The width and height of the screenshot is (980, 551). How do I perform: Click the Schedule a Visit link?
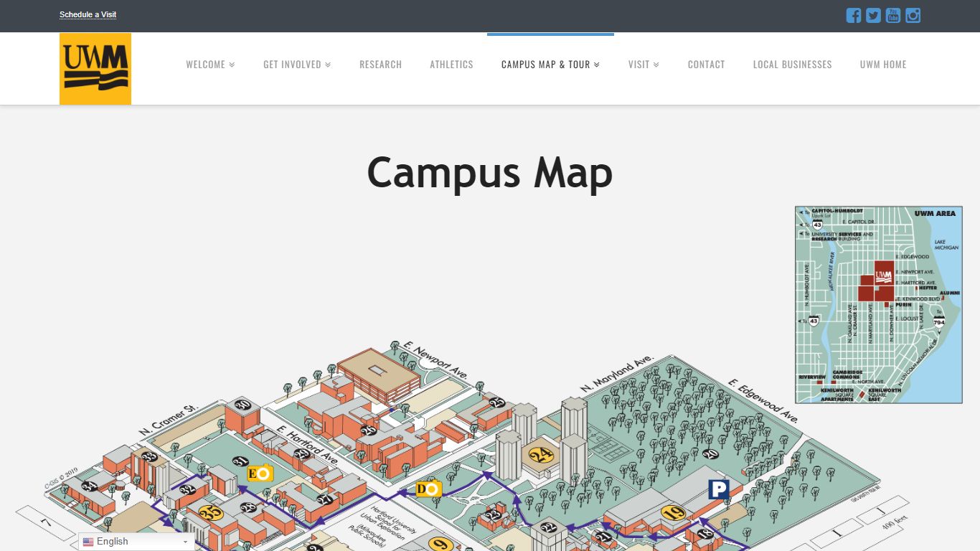point(88,14)
